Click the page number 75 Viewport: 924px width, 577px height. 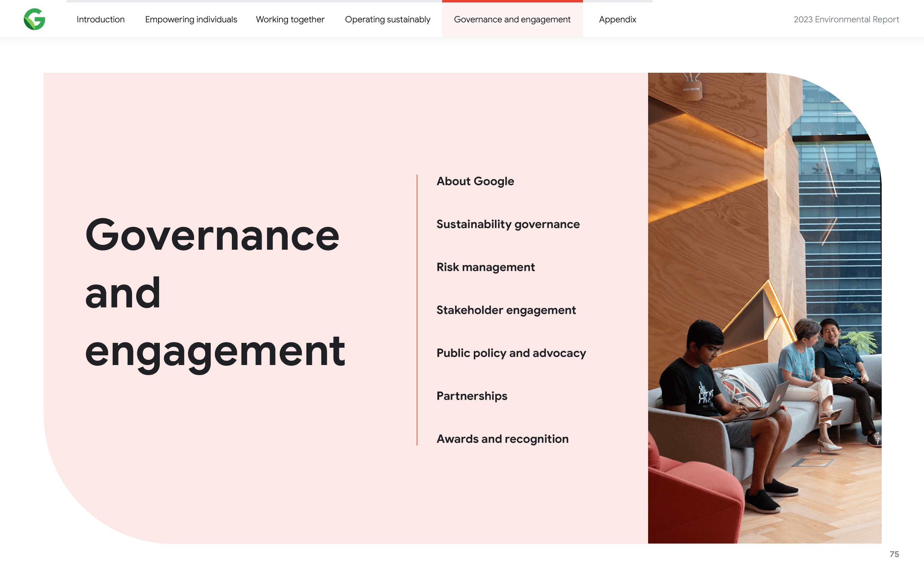point(894,554)
